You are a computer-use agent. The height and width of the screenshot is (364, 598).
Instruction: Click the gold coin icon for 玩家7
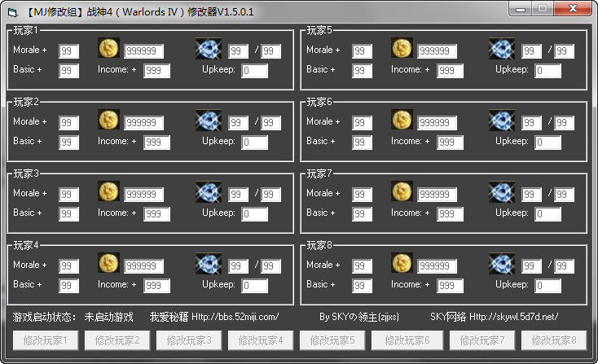pos(402,191)
